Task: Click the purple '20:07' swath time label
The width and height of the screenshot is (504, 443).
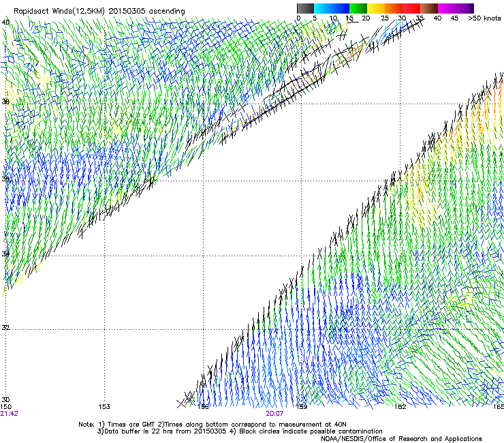Action: coord(274,414)
